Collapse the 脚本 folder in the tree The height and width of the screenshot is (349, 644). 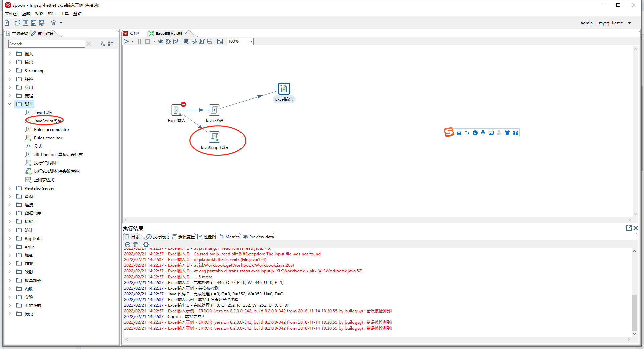coord(10,104)
